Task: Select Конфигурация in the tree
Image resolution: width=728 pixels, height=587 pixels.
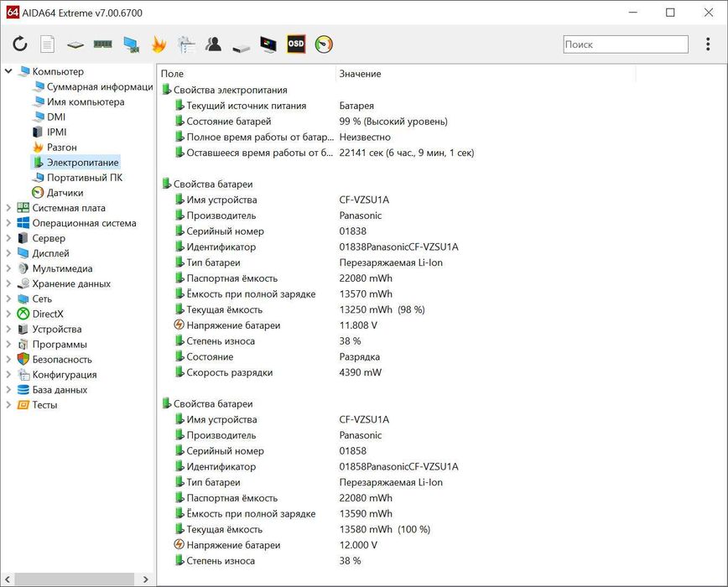Action: click(x=57, y=375)
